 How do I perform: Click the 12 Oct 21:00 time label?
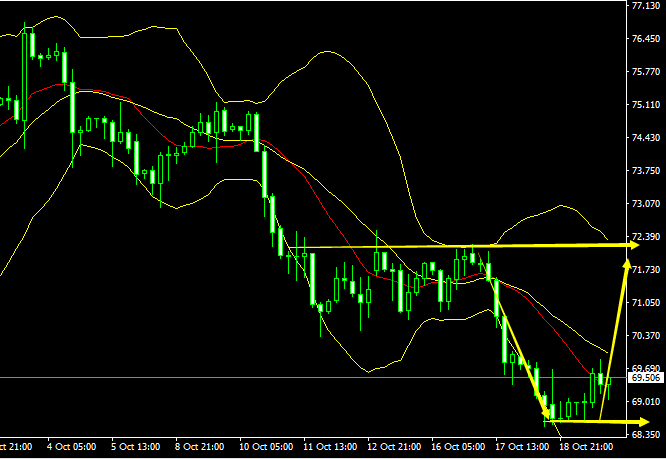click(x=394, y=447)
